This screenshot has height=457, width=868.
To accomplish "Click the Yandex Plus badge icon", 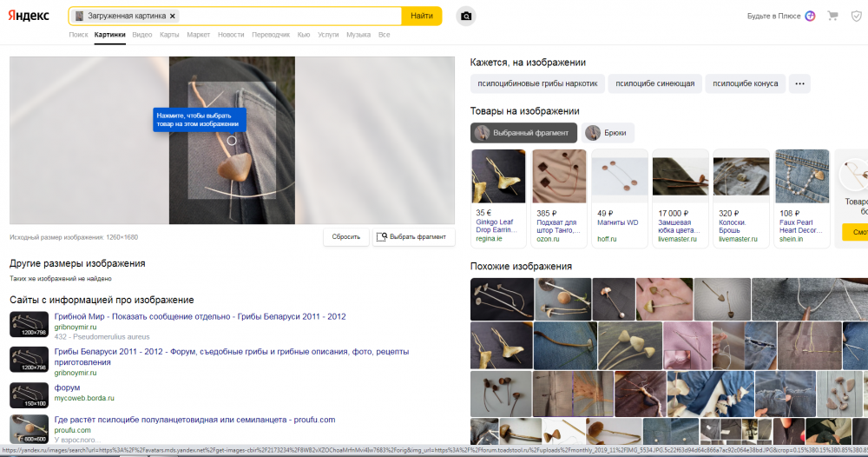I will (810, 16).
